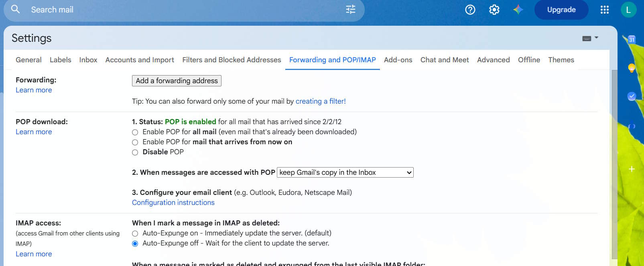The width and height of the screenshot is (644, 266).
Task: Open the Offline tab
Action: (529, 60)
